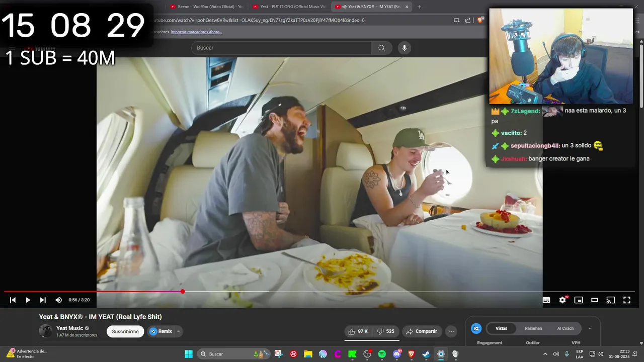The image size is (644, 362).
Task: Close the Yeat & BNYX IM YEAT tab
Action: [407, 7]
